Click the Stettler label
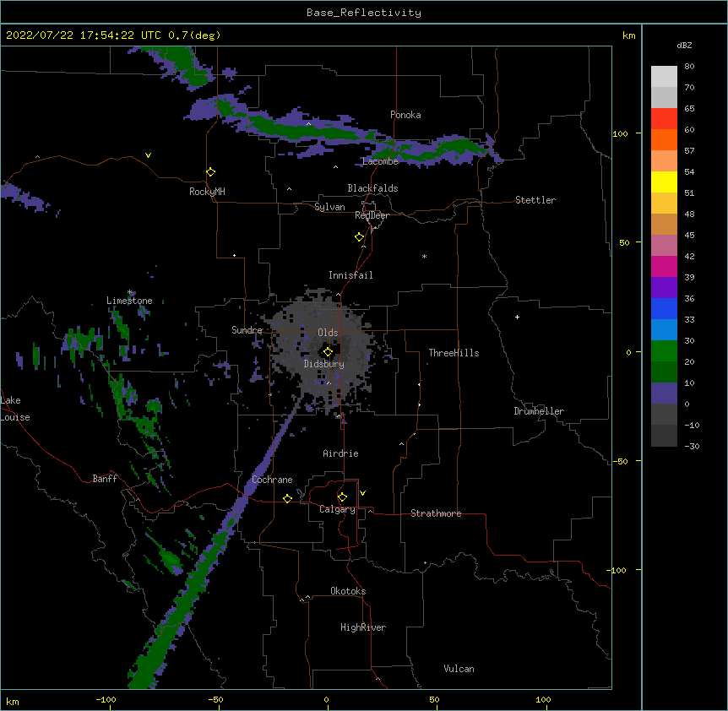Image resolution: width=728 pixels, height=711 pixels. (x=535, y=200)
